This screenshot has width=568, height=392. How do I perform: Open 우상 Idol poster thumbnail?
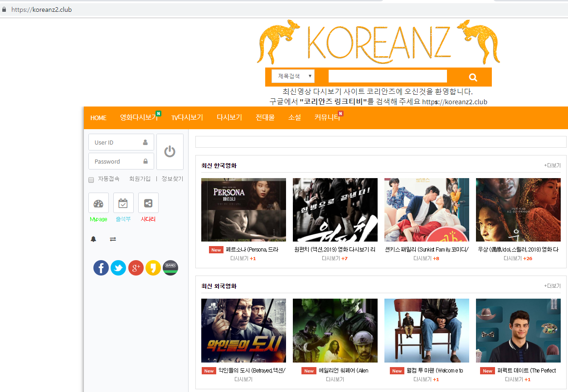(x=518, y=210)
